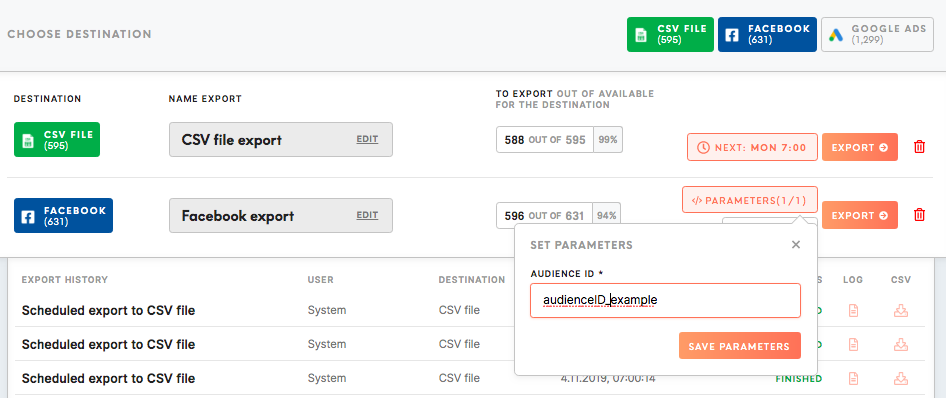Screen dimensions: 946x398
Task: Download CSV of first scheduled export
Action: [x=901, y=311]
